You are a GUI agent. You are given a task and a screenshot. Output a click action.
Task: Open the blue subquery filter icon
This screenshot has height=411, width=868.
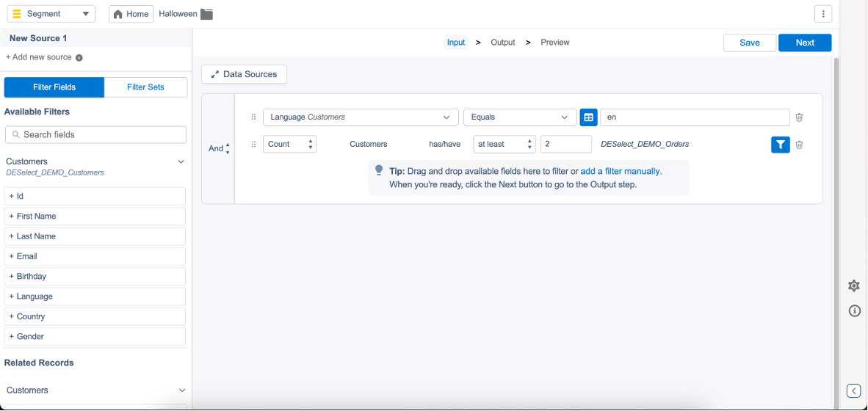tap(780, 145)
